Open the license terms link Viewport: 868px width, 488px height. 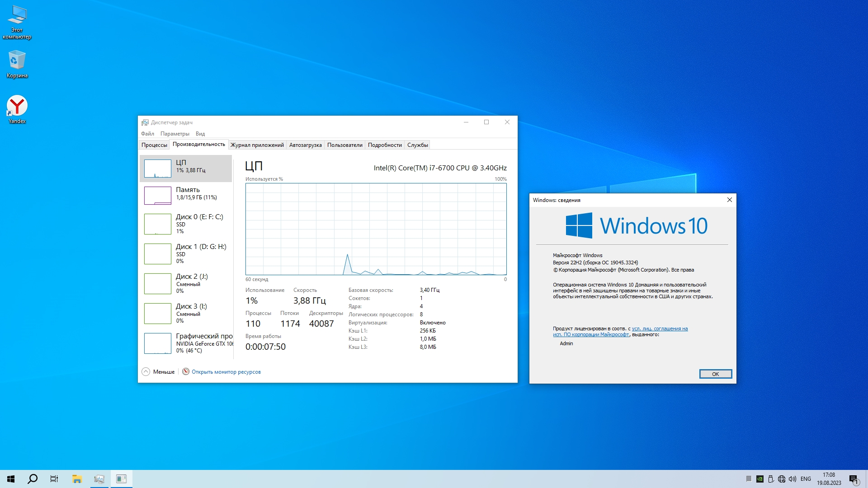(659, 328)
